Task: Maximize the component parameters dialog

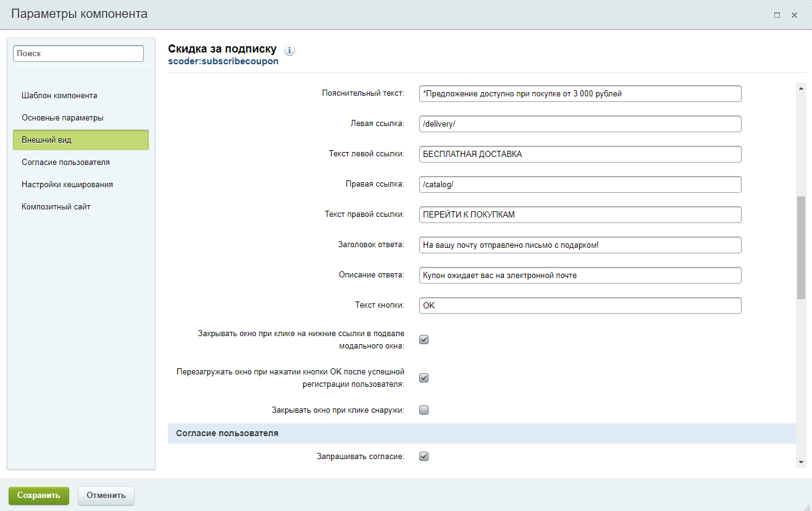Action: point(777,15)
